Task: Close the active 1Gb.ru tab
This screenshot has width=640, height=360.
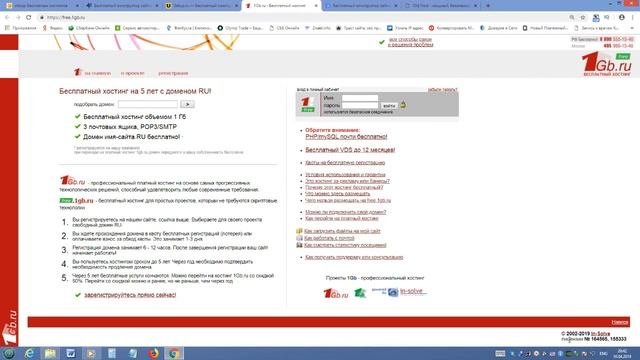Action: pyautogui.click(x=316, y=6)
